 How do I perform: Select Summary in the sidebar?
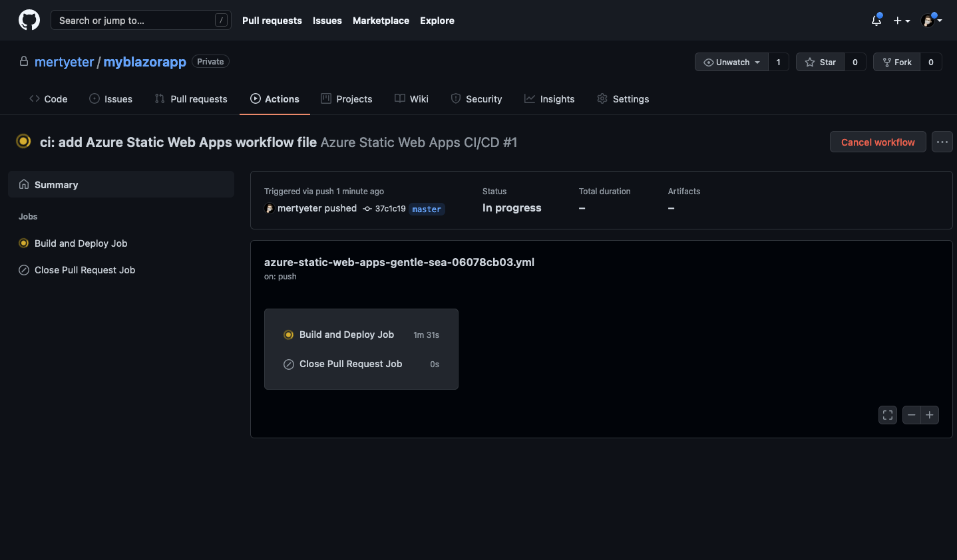(x=121, y=184)
